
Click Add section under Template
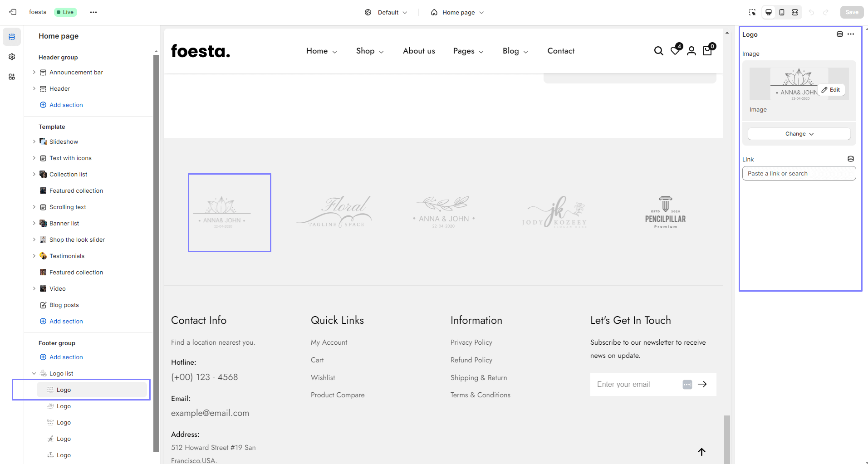tap(66, 321)
